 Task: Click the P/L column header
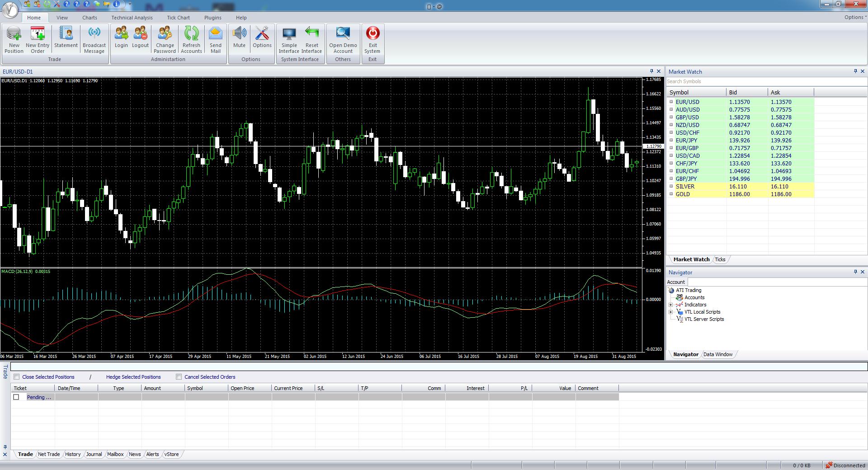click(x=510, y=388)
